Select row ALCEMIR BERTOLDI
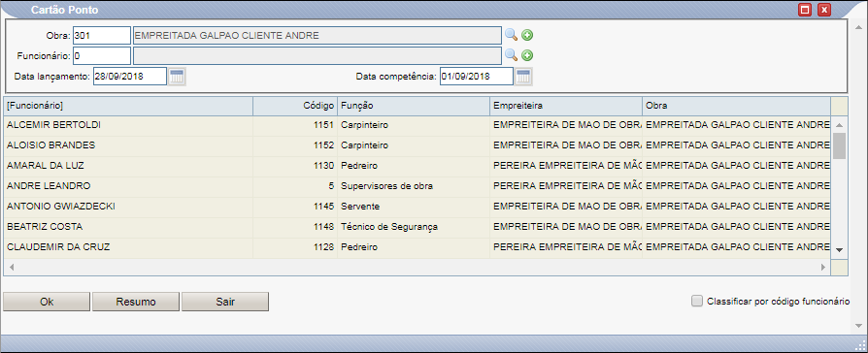 417,126
